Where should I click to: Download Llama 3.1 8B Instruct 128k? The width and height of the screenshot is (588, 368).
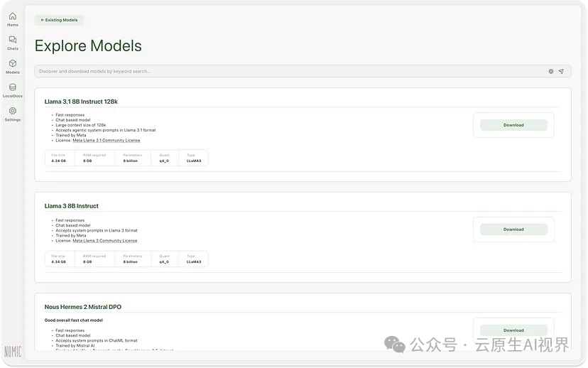tap(513, 125)
